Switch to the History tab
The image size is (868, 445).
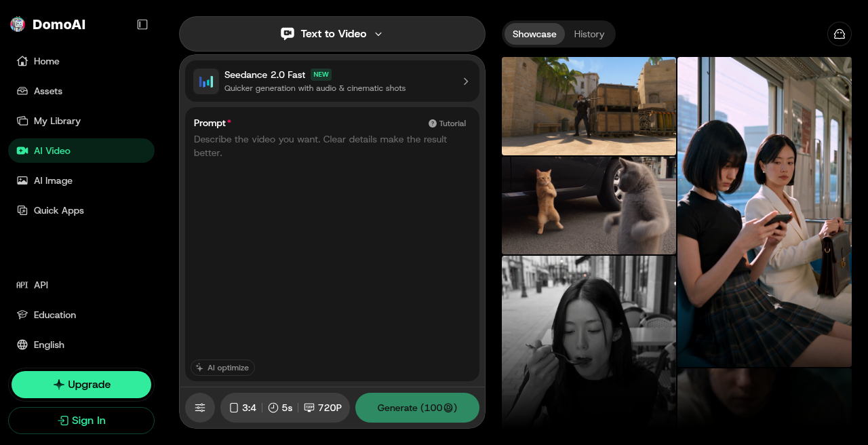(x=589, y=34)
